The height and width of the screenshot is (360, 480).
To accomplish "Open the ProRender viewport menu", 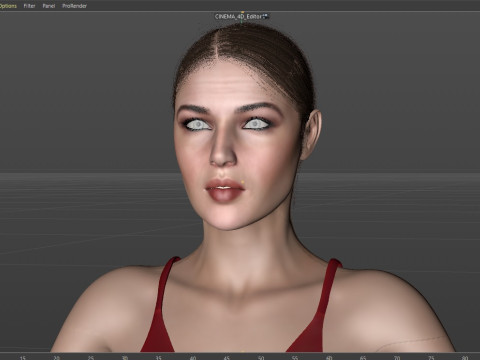I will coord(74,6).
